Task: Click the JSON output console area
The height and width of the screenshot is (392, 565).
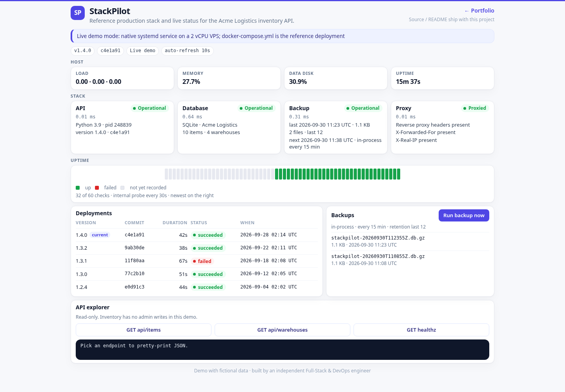Action: pyautogui.click(x=282, y=350)
